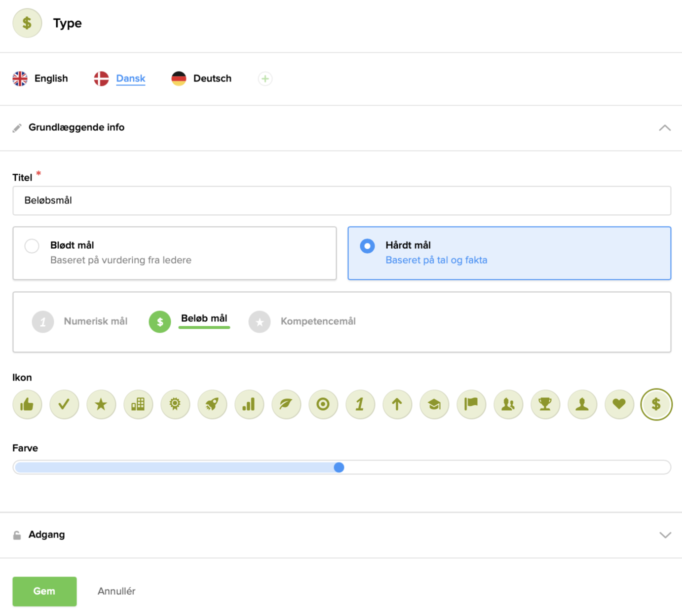This screenshot has height=616, width=682.
Task: Switch to the English language tab
Action: click(40, 78)
